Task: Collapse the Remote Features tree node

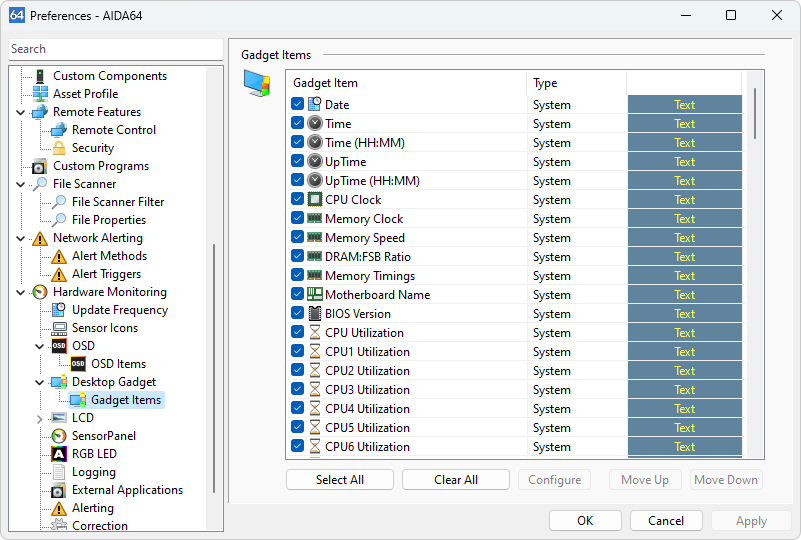Action: coord(21,112)
